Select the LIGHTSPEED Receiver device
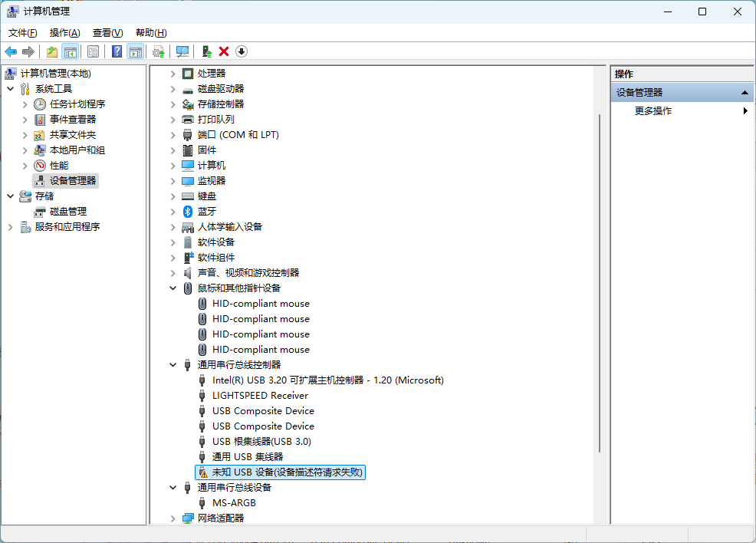The image size is (756, 543). click(x=260, y=396)
